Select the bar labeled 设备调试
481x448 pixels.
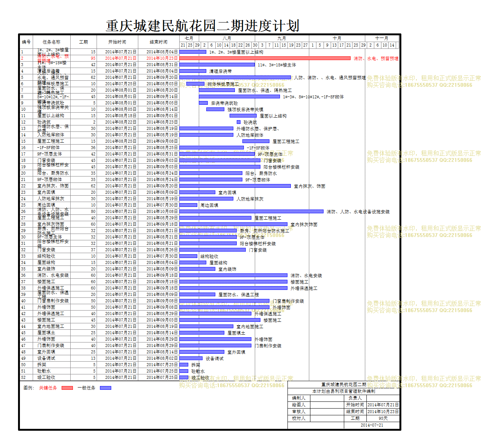tap(191, 358)
